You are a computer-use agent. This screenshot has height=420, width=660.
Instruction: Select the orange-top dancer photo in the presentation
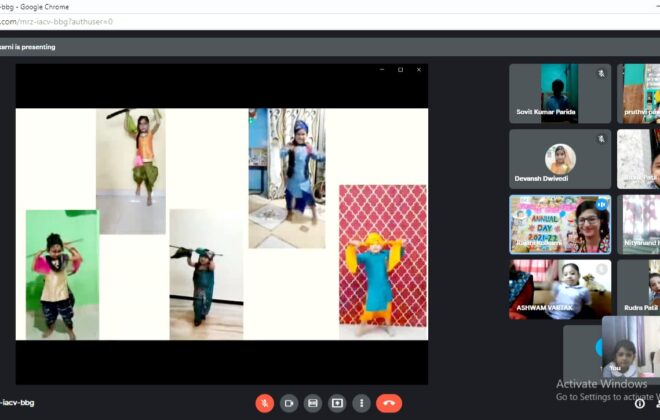pos(130,171)
